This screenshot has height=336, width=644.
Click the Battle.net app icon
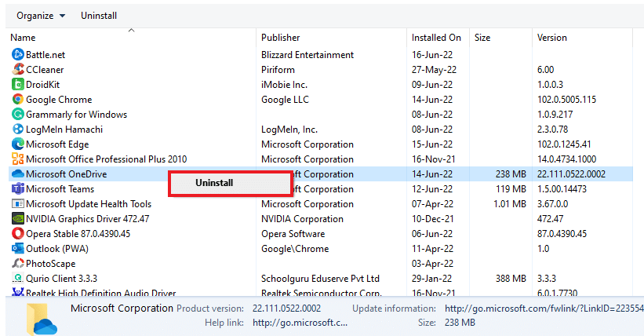18,54
